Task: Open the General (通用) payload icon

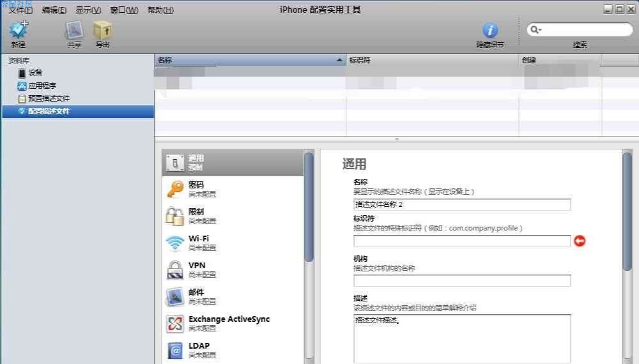Action: click(175, 163)
